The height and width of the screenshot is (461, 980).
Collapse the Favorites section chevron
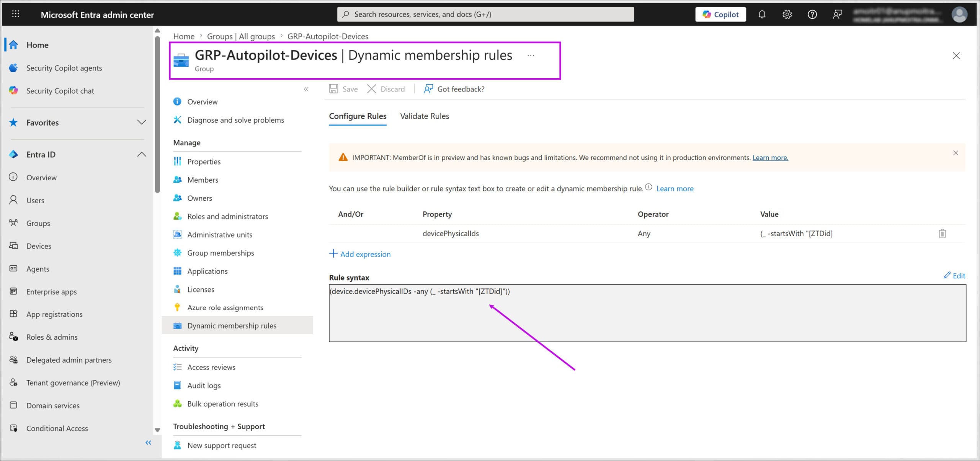click(x=141, y=123)
